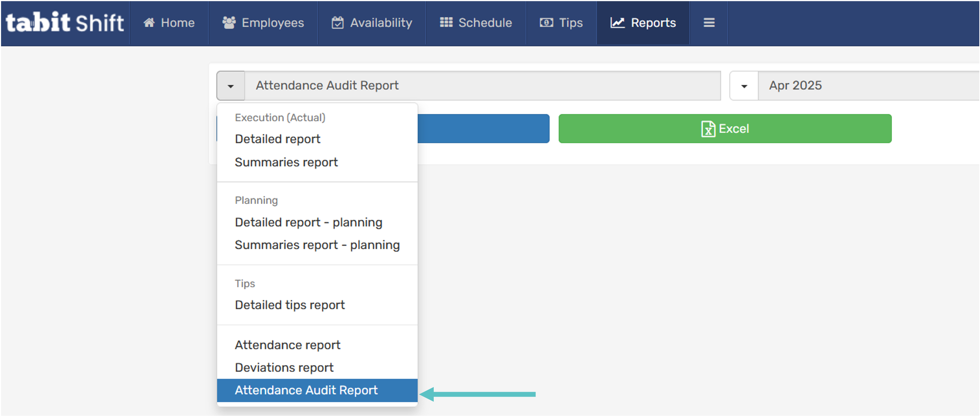
Task: Select Detailed report under Execution
Action: pos(277,139)
